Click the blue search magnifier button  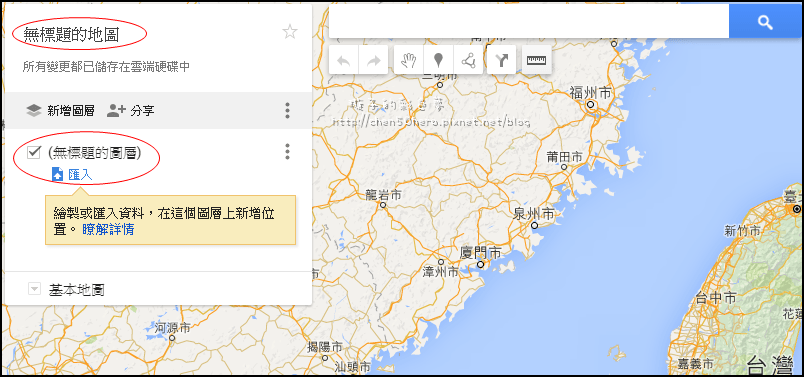(765, 23)
